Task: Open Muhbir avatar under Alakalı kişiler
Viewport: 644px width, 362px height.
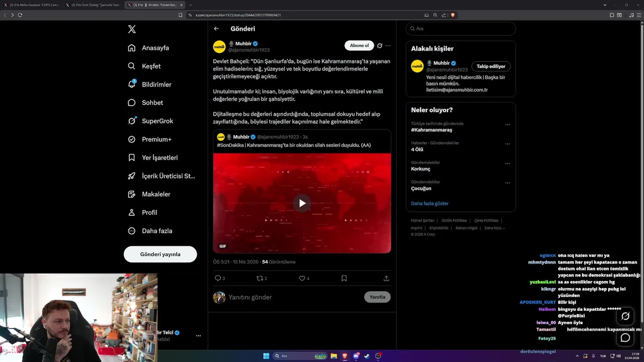Action: click(x=417, y=66)
